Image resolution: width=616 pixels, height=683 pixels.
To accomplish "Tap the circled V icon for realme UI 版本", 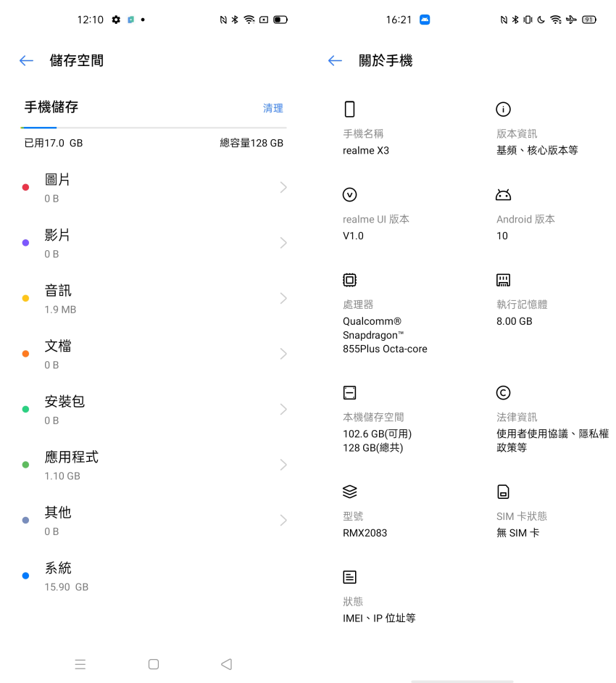I will [349, 194].
